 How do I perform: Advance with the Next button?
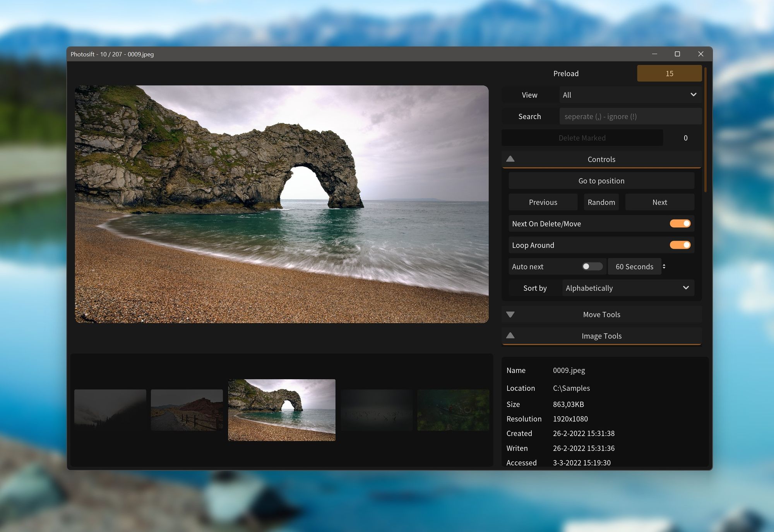pyautogui.click(x=659, y=202)
